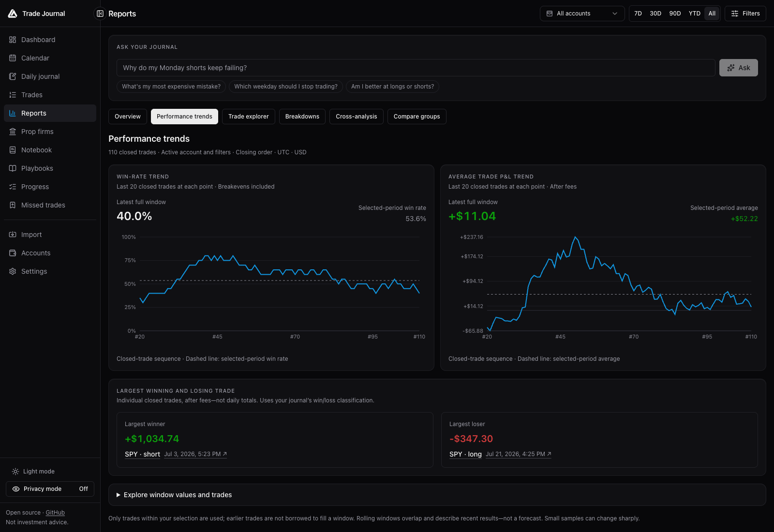This screenshot has height=532, width=774.
Task: Open the Breakdowns tab
Action: coord(302,117)
